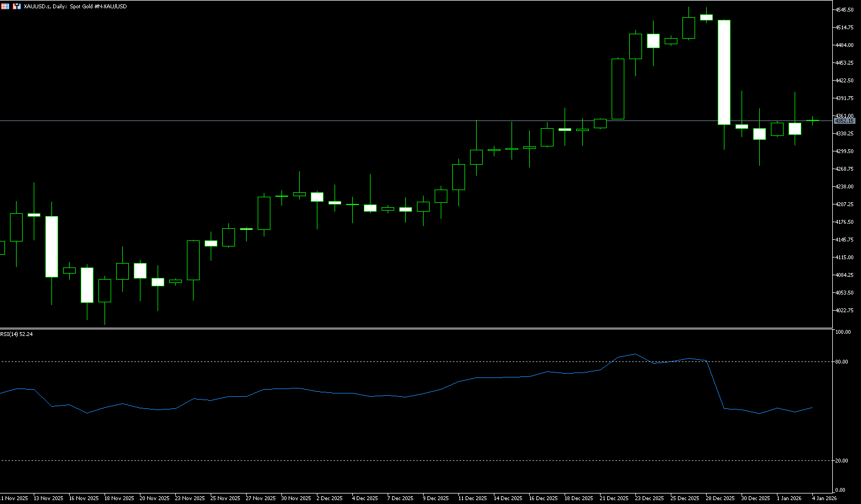Image resolution: width=861 pixels, height=504 pixels.
Task: Click the XAUUSD.s Daily chart title
Action: point(75,6)
